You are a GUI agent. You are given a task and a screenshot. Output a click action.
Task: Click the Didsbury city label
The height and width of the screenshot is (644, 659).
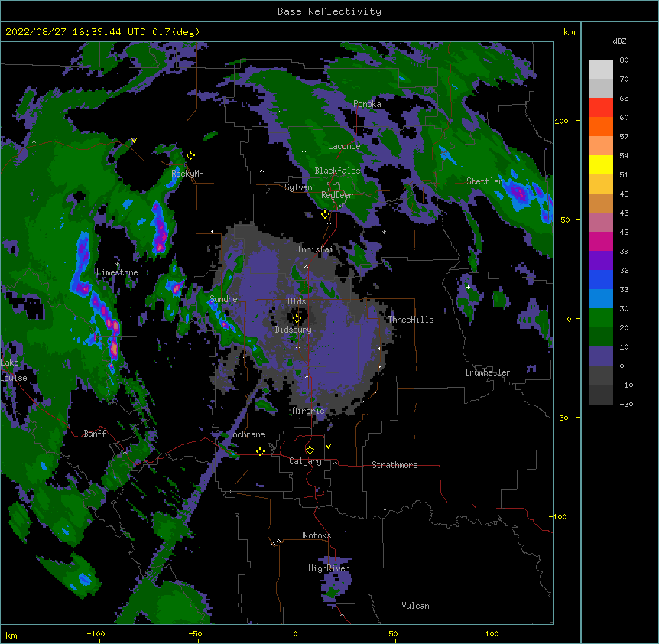pos(294,330)
